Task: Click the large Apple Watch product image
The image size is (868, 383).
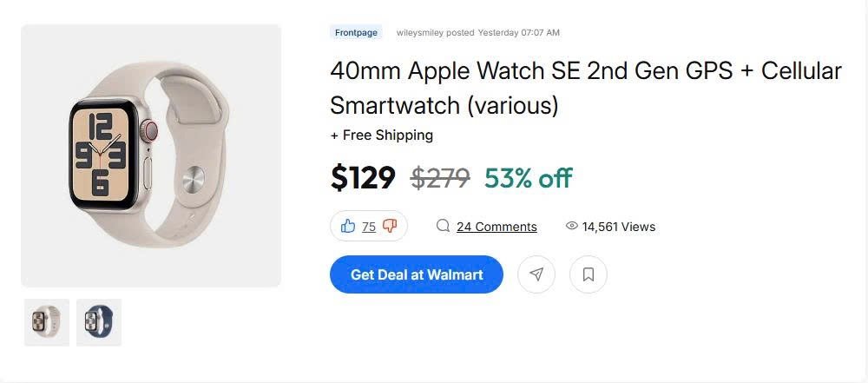Action: point(151,155)
